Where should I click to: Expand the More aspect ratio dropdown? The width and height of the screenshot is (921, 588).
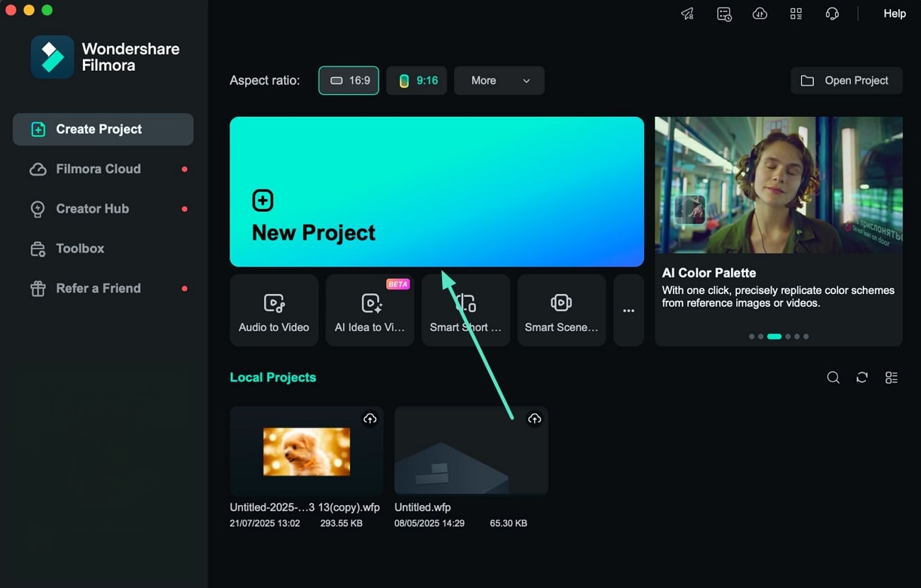click(499, 81)
